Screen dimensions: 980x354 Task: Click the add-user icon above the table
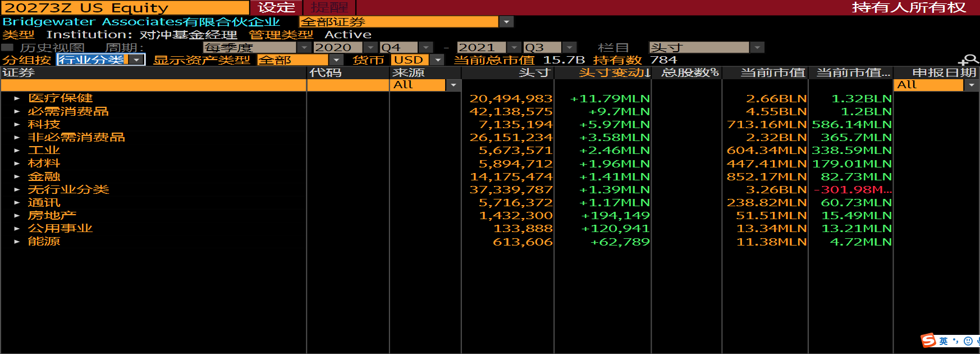(x=968, y=60)
